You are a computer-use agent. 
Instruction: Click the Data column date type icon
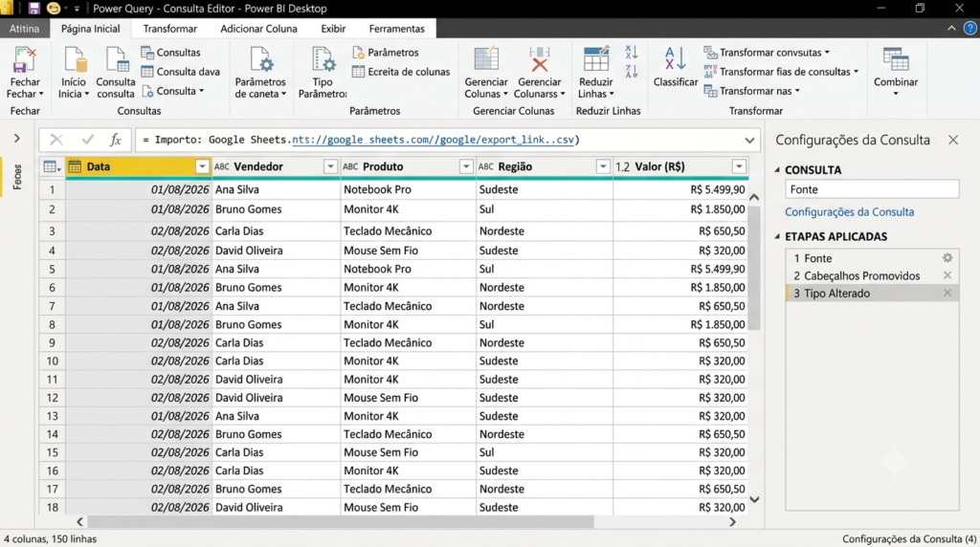coord(75,166)
